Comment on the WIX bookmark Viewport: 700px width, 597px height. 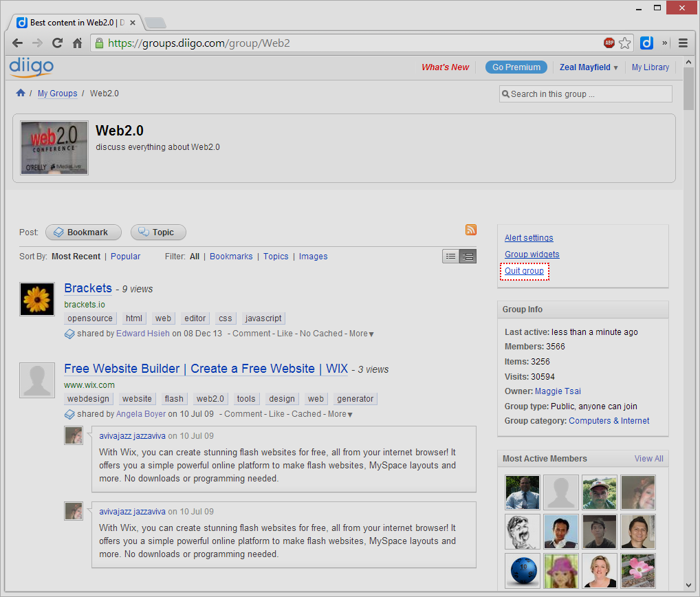[243, 414]
